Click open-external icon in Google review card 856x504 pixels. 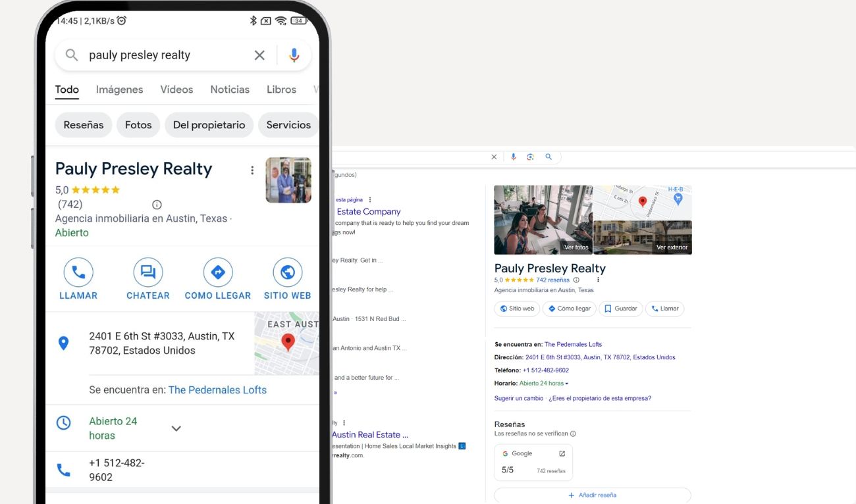point(562,453)
